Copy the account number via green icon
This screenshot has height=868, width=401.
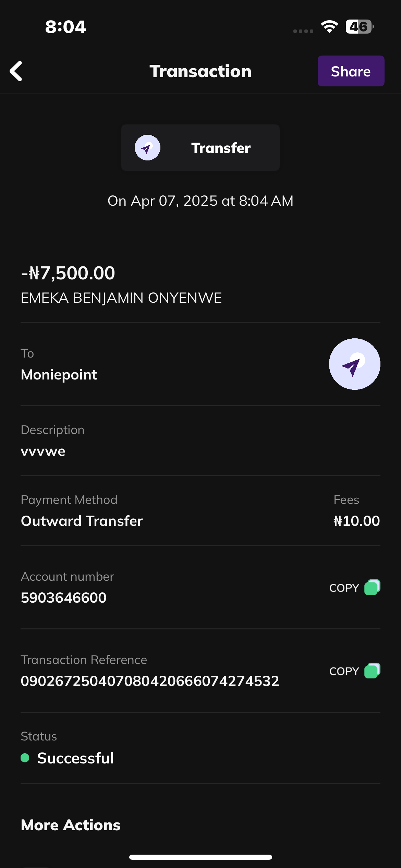(372, 588)
